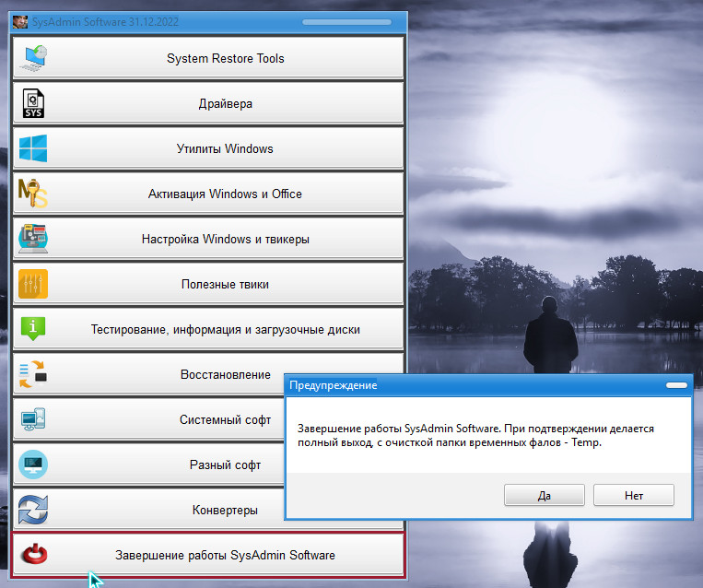Image resolution: width=703 pixels, height=588 pixels.
Task: Click the System Restore Tools laptop icon
Action: click(x=33, y=58)
